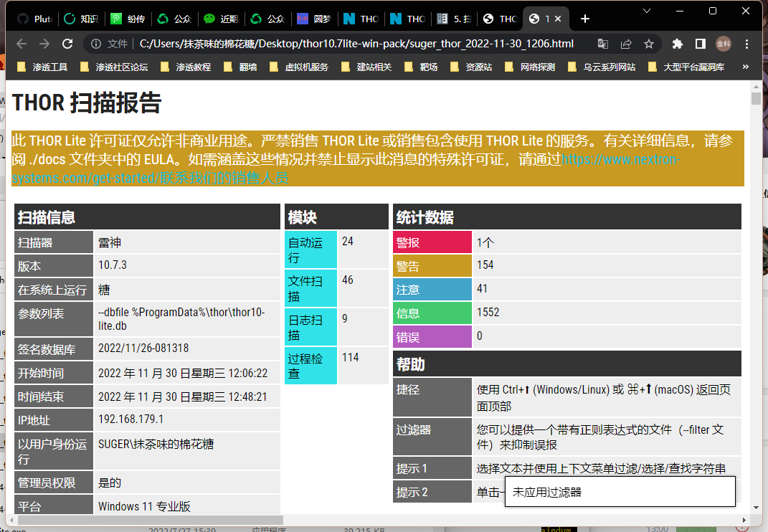Viewport: 768px width, 532px height.
Task: Click the 警报 red statistic label
Action: pyautogui.click(x=432, y=242)
